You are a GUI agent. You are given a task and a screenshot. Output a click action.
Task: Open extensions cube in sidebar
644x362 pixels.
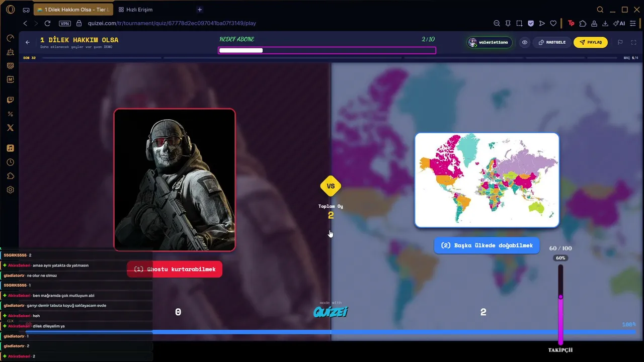click(10, 176)
